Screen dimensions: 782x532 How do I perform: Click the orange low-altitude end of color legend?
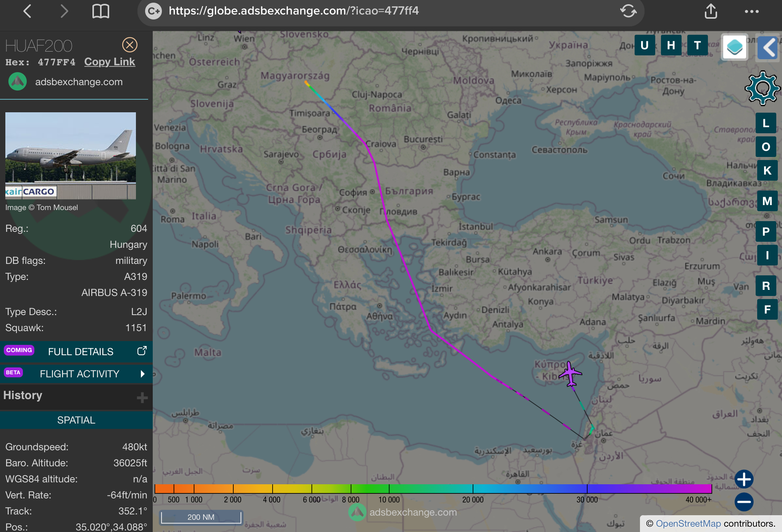coord(164,488)
